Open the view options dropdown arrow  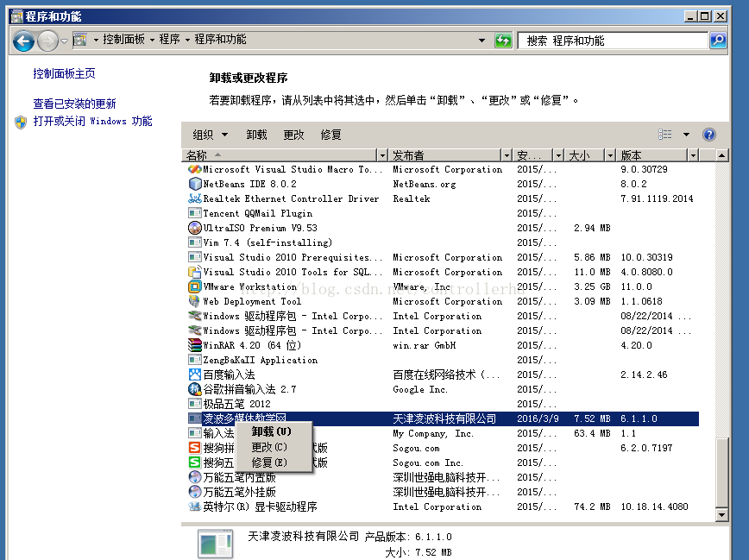[686, 135]
